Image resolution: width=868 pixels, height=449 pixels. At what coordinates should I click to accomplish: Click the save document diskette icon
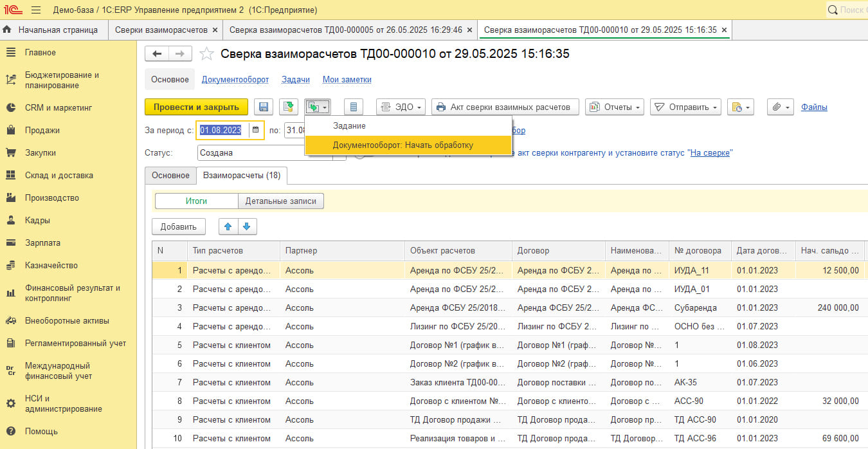[x=264, y=107]
